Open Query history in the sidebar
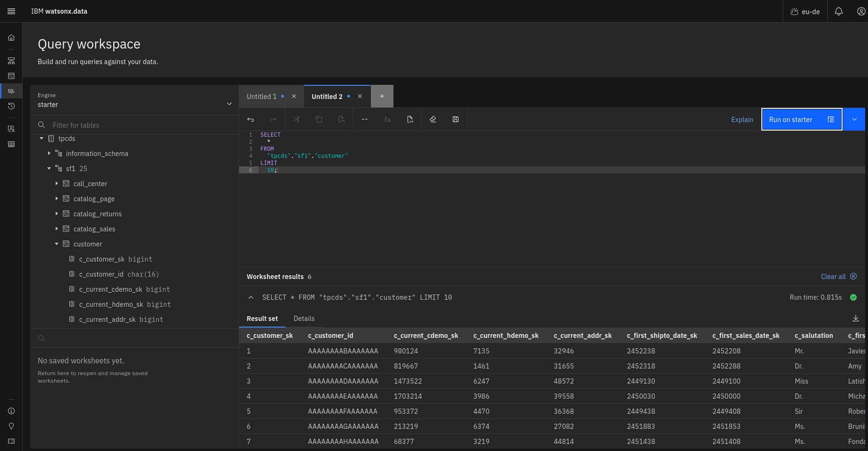 tap(11, 106)
